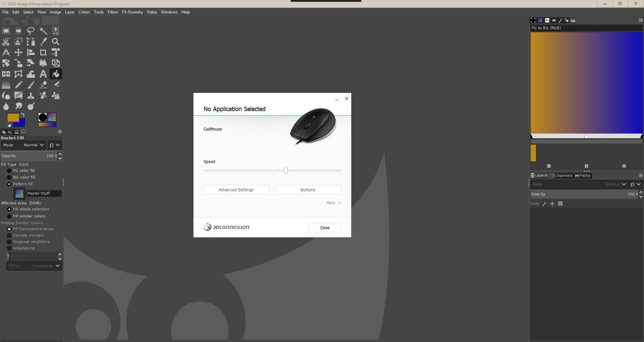Select the 3D Transform cube tool
The width and height of the screenshot is (644, 342).
pos(56,63)
